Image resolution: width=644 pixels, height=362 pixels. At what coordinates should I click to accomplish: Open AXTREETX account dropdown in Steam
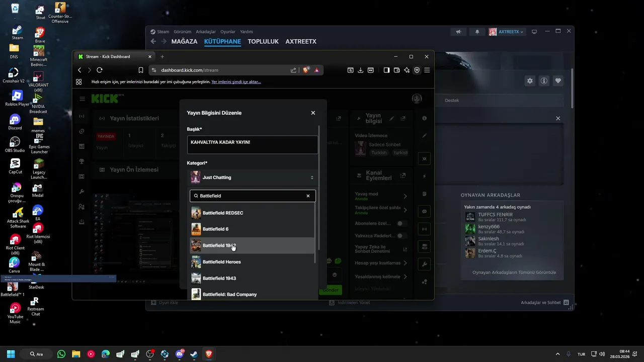coord(507,31)
